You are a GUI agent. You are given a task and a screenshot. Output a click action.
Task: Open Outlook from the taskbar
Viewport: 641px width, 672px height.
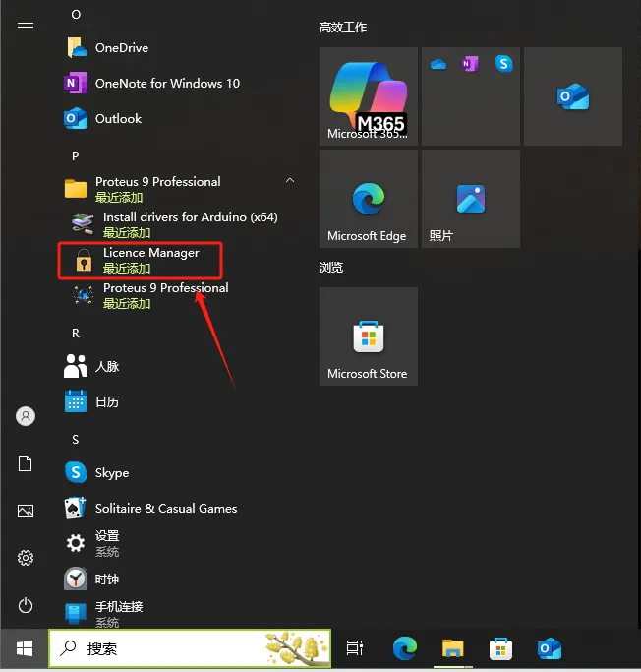coord(549,648)
